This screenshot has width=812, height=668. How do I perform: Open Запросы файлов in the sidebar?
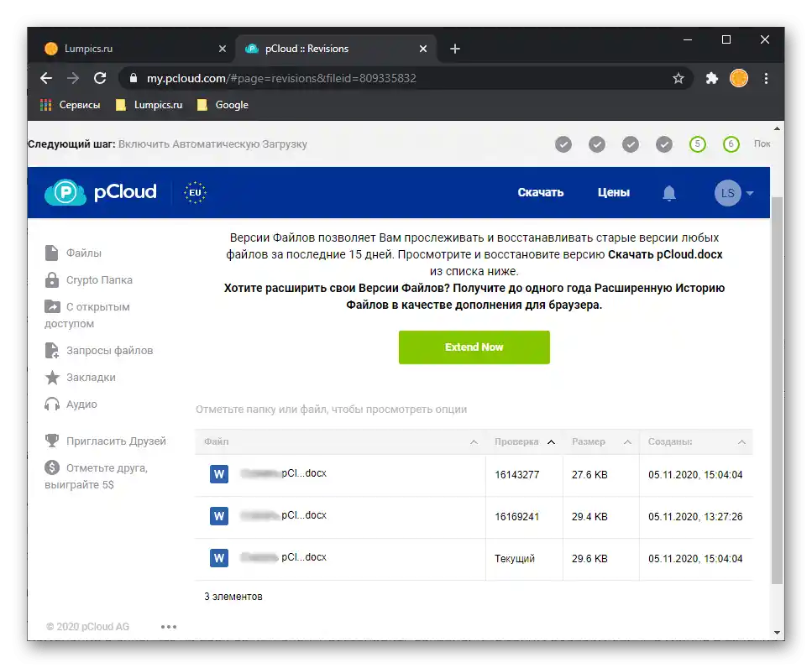(99, 350)
